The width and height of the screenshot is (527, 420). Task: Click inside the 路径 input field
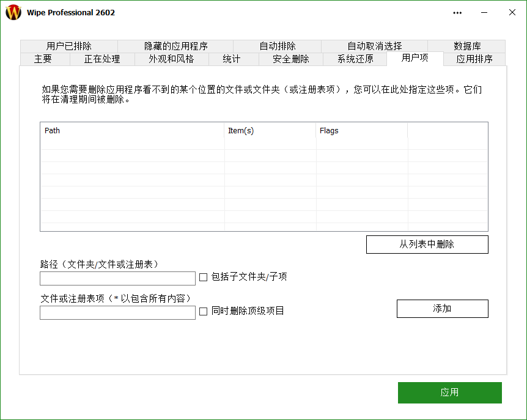click(117, 278)
